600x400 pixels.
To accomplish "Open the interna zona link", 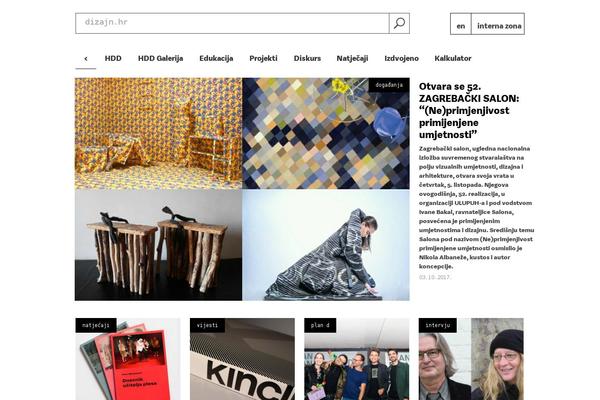I will pyautogui.click(x=499, y=26).
